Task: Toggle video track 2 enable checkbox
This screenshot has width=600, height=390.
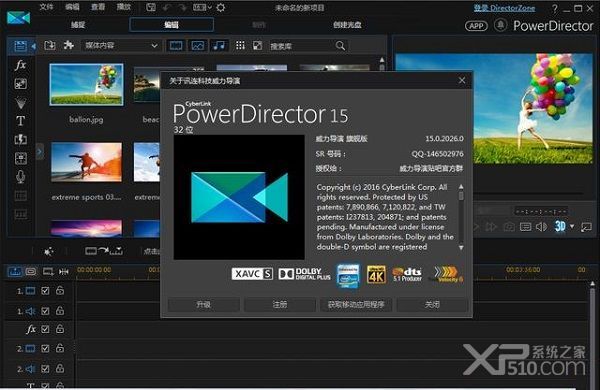Action: [45, 348]
